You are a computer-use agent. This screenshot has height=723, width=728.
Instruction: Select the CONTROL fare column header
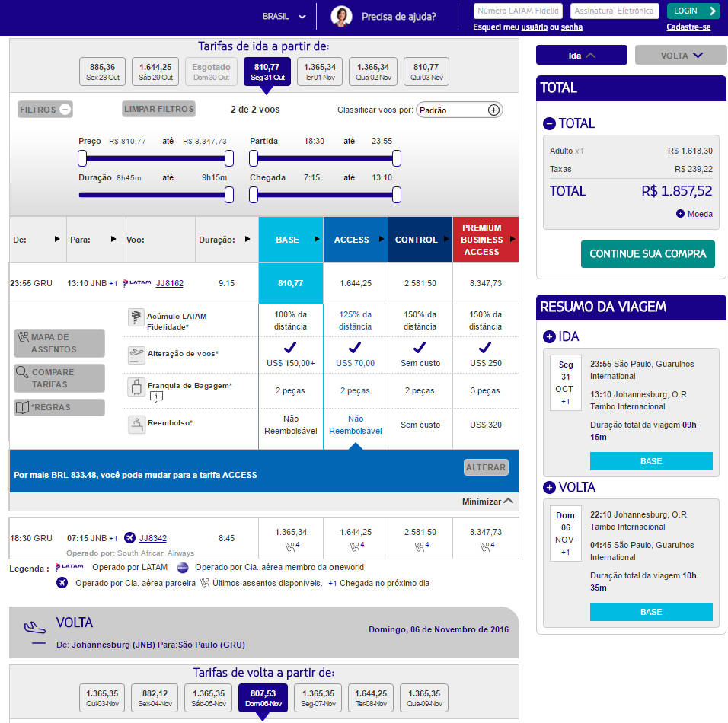coord(420,240)
